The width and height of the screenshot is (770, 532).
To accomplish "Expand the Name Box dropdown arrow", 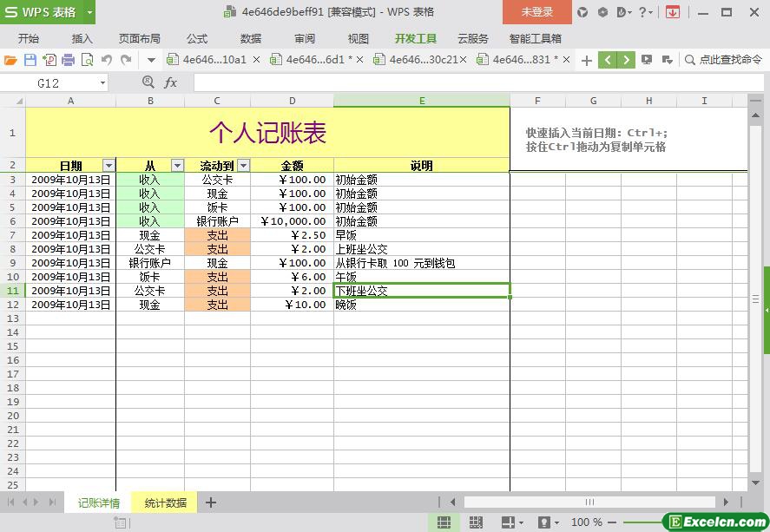I will click(102, 83).
